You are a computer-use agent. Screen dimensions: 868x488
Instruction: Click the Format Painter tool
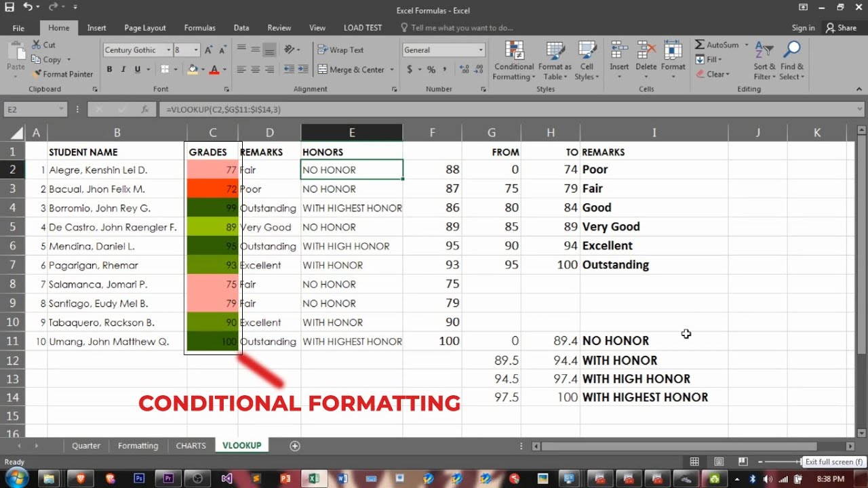coord(62,74)
